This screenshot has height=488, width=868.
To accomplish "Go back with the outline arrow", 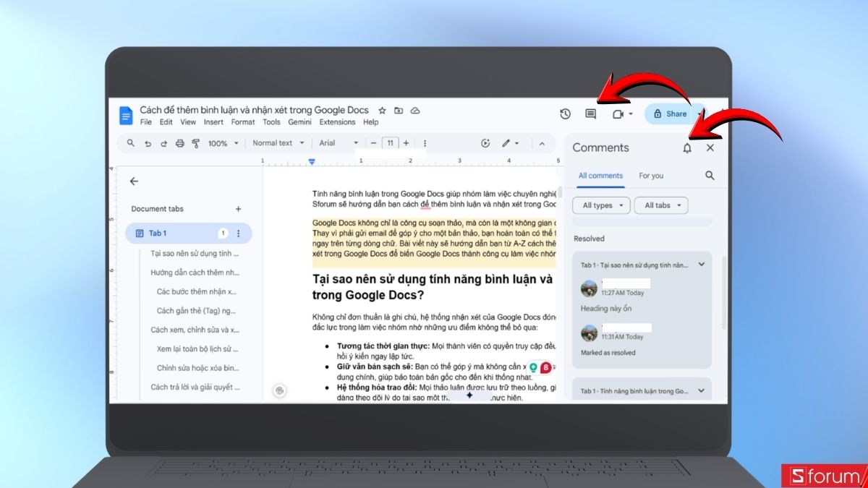I will [134, 181].
